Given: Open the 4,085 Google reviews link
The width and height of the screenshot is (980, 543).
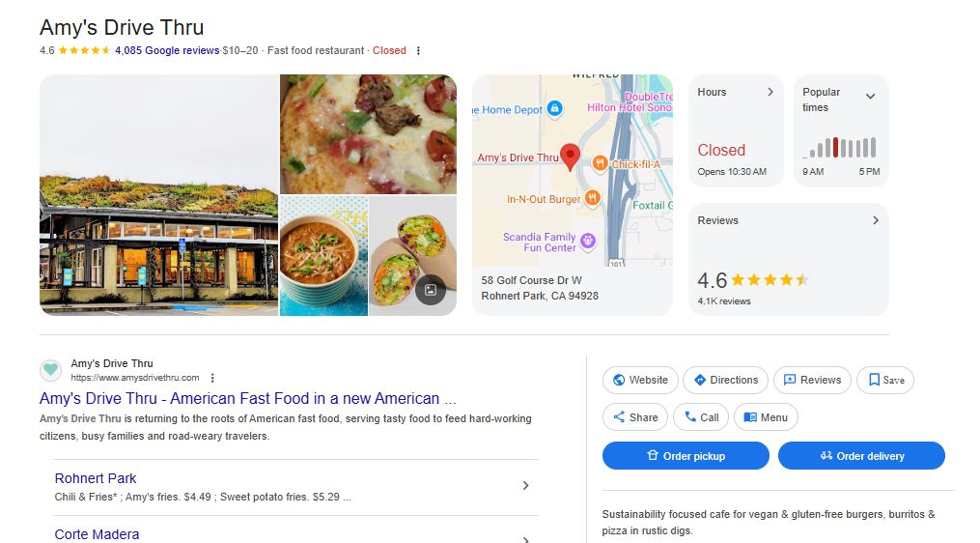Looking at the screenshot, I should pos(167,50).
